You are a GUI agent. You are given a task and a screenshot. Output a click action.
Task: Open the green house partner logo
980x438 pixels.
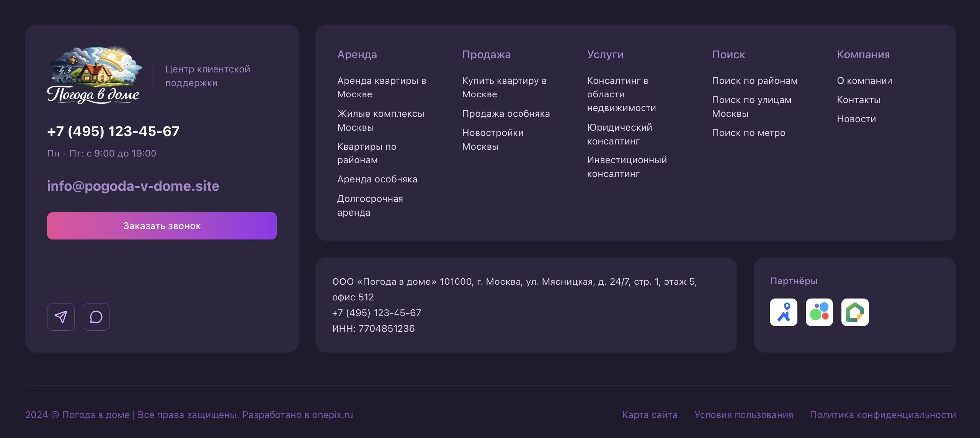(855, 312)
